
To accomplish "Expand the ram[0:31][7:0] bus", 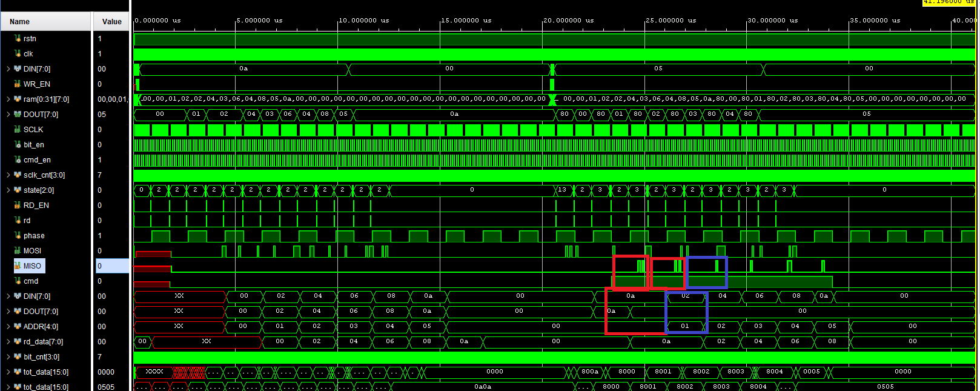I will [x=8, y=99].
